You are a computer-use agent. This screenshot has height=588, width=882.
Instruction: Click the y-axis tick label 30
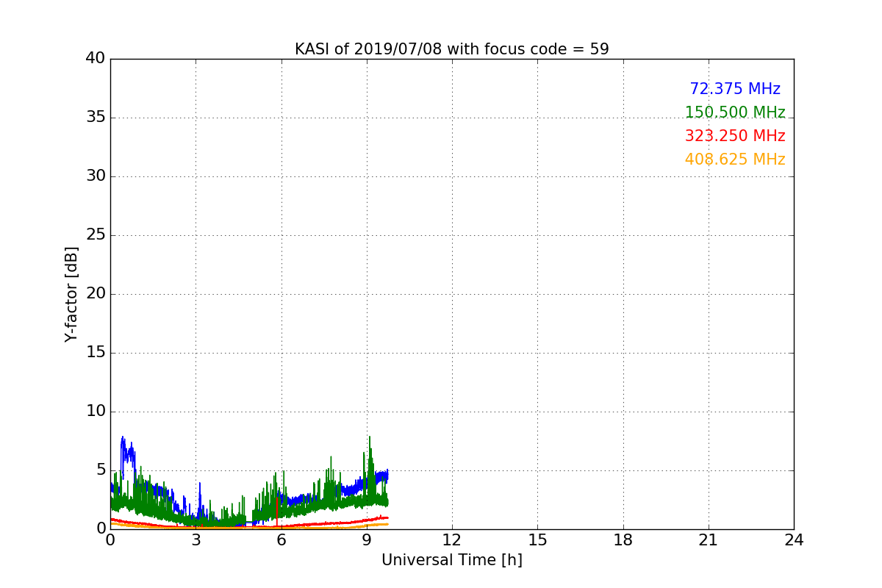pos(95,176)
